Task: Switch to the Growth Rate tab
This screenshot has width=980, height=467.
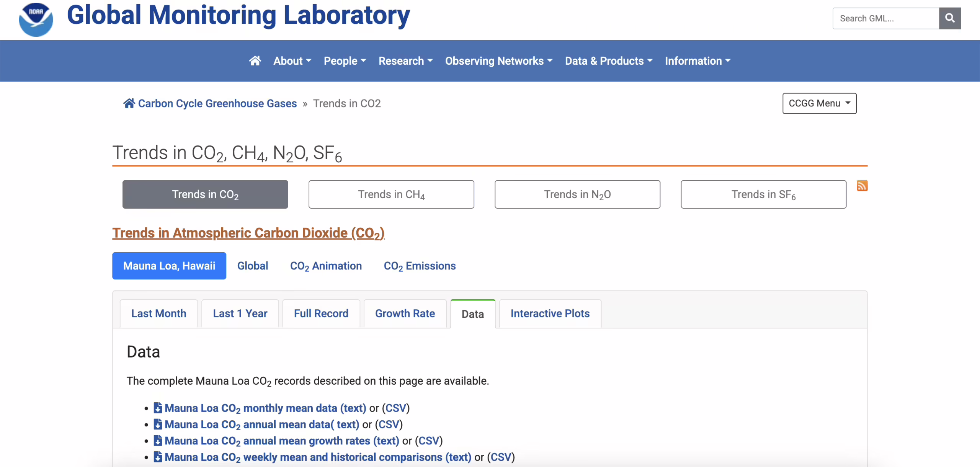Action: tap(405, 313)
